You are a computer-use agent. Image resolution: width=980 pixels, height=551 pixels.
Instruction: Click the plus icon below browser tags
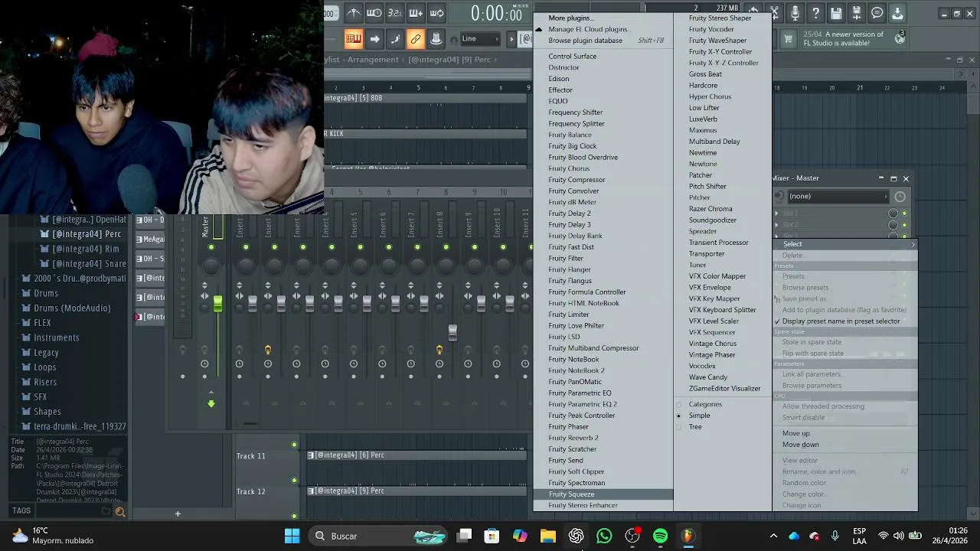(178, 514)
